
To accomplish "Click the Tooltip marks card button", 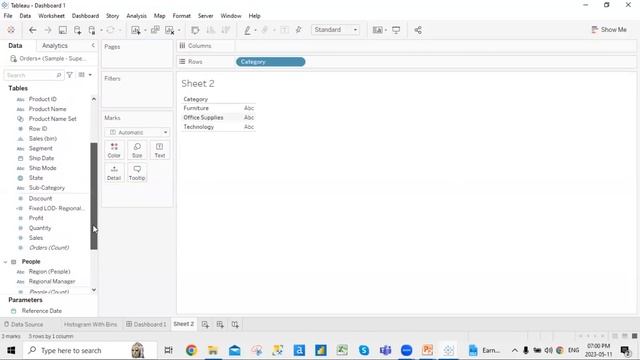I will 137,173.
